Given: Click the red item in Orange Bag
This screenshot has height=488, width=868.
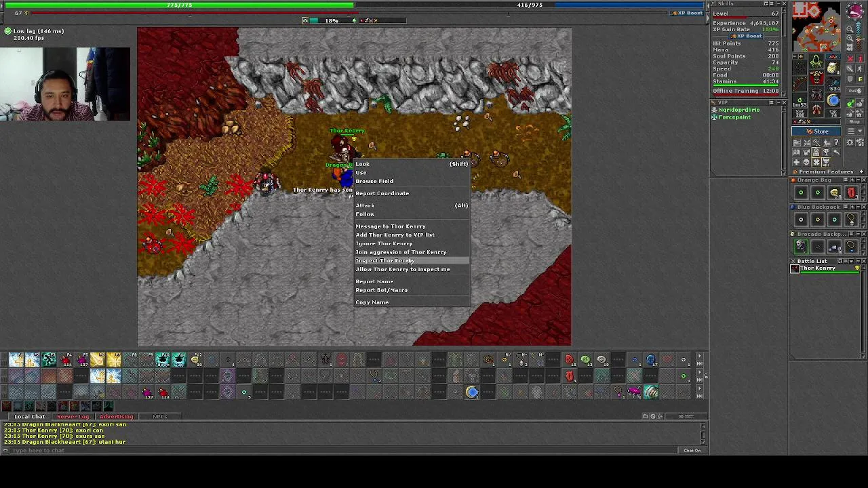Looking at the screenshot, I should point(852,192).
